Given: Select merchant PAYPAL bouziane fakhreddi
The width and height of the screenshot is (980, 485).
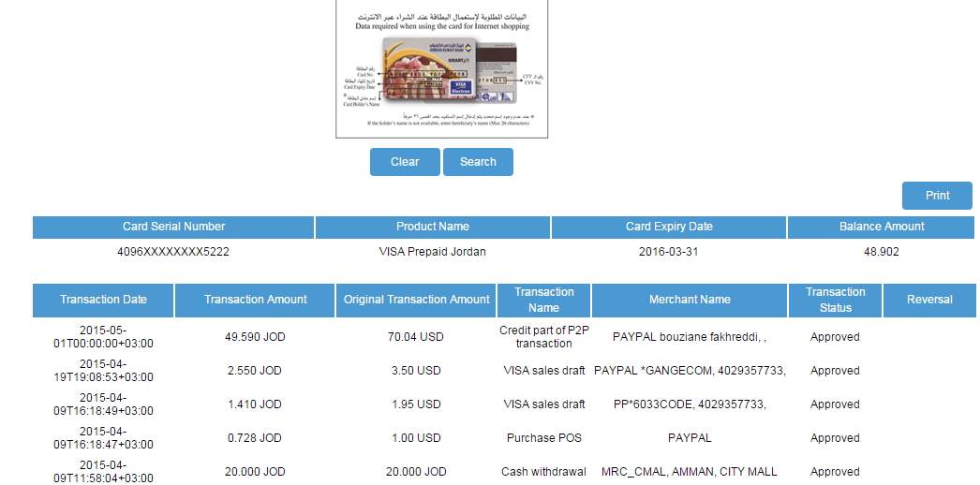Looking at the screenshot, I should (x=690, y=337).
